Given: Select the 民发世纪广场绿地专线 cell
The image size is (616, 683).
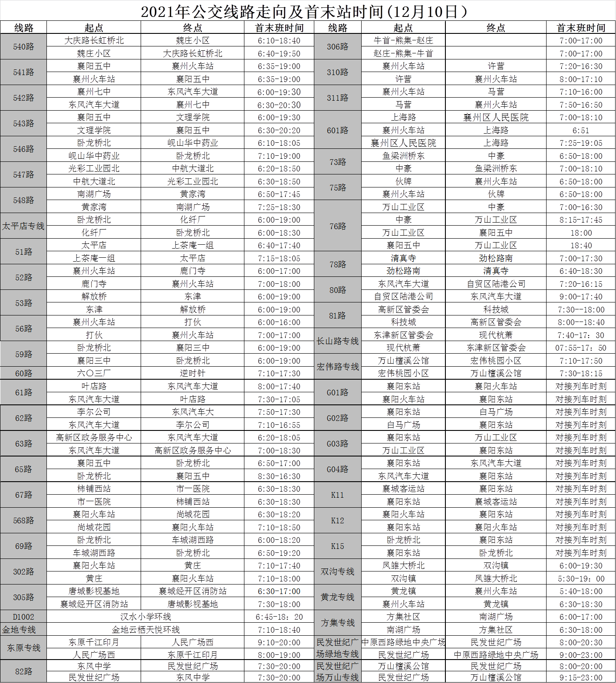Looking at the screenshot, I should coord(337,648).
